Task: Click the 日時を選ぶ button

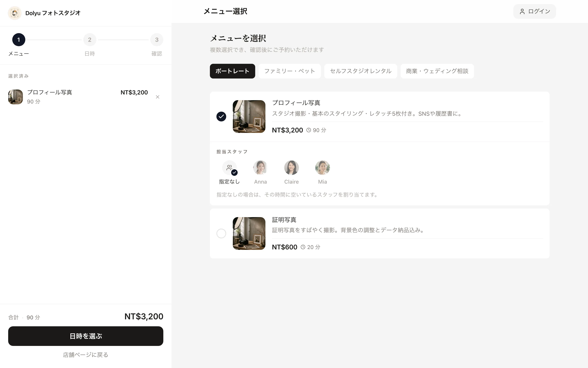Action: click(x=86, y=336)
